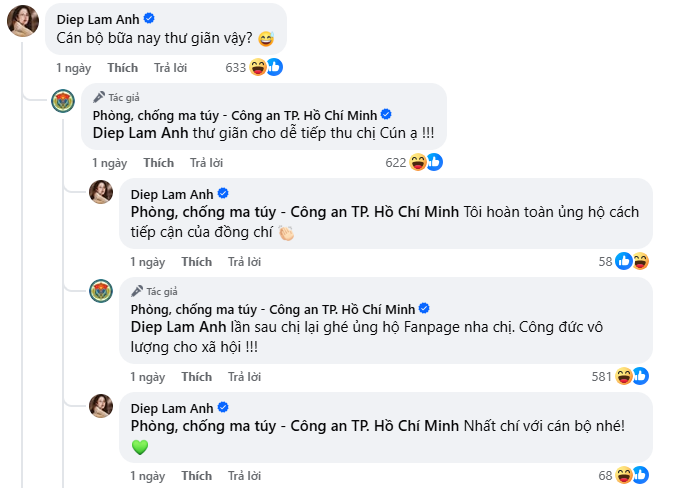Click Trả lời under "Nhất chí với cán bộ"

click(244, 475)
